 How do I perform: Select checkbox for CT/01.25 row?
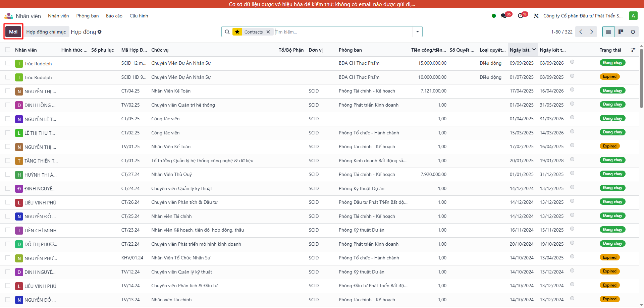click(8, 161)
